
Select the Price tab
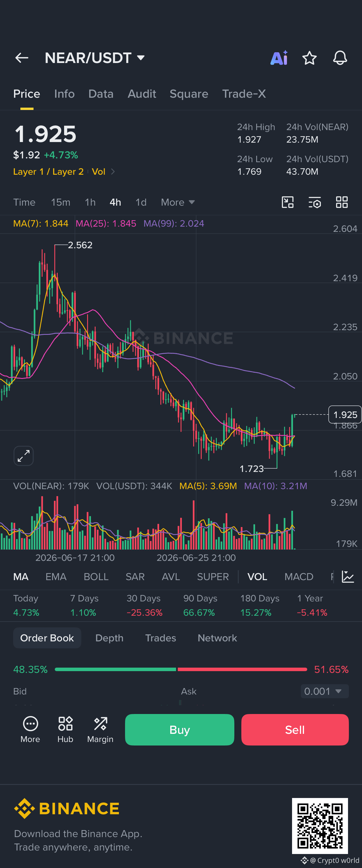click(x=27, y=94)
